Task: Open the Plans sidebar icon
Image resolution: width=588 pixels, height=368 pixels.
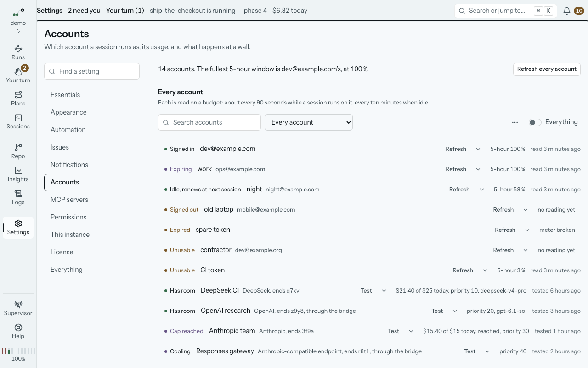Action: pyautogui.click(x=18, y=94)
